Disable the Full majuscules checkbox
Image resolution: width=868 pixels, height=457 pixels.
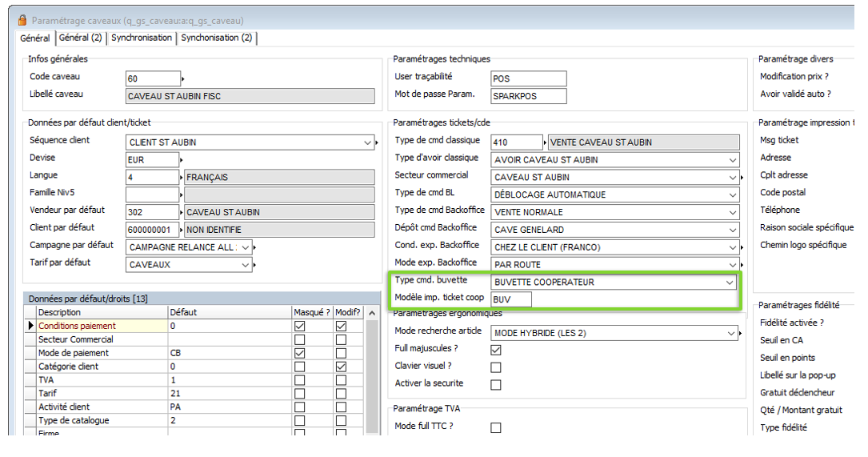[x=496, y=350]
